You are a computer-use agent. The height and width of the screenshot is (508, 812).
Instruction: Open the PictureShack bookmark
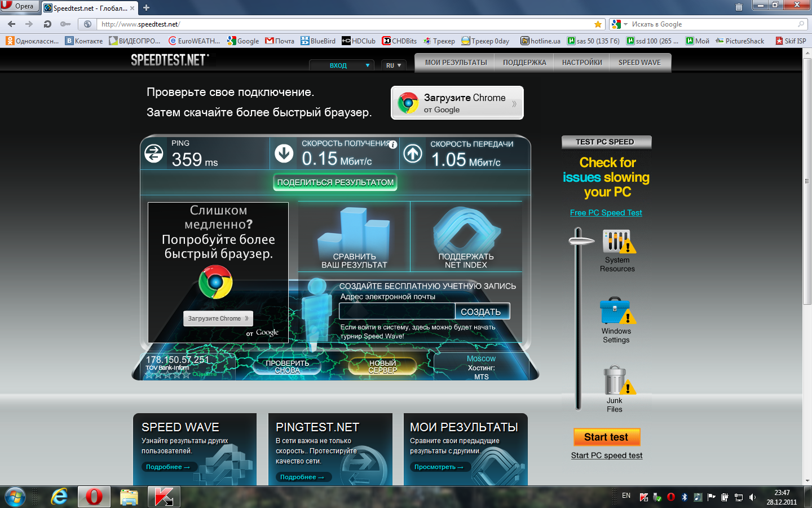(740, 41)
